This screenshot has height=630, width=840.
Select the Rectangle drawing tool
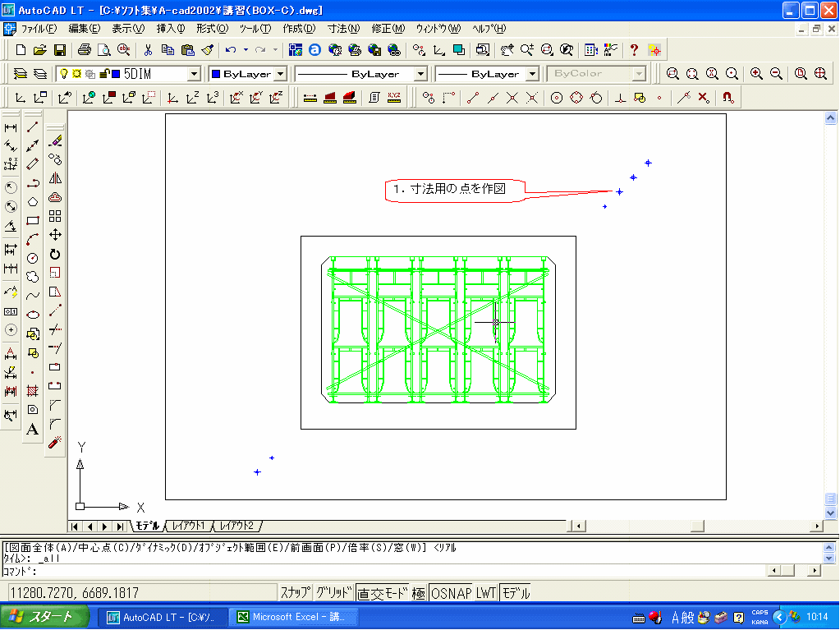point(33,220)
